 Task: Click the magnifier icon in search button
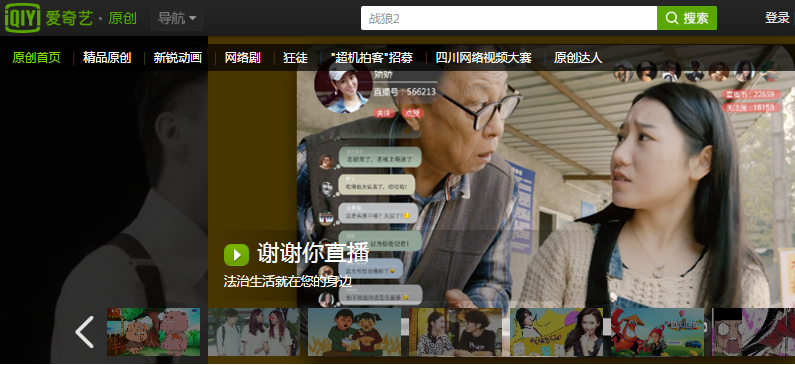[x=672, y=18]
